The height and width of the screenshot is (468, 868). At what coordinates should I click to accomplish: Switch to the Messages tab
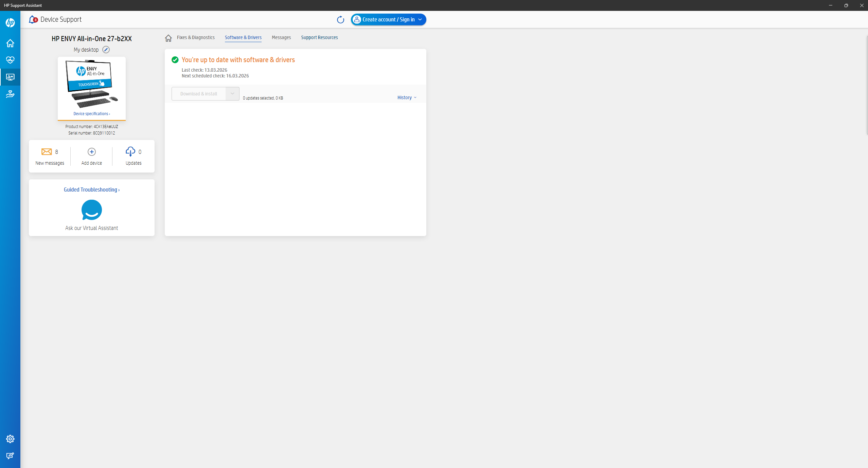281,37
